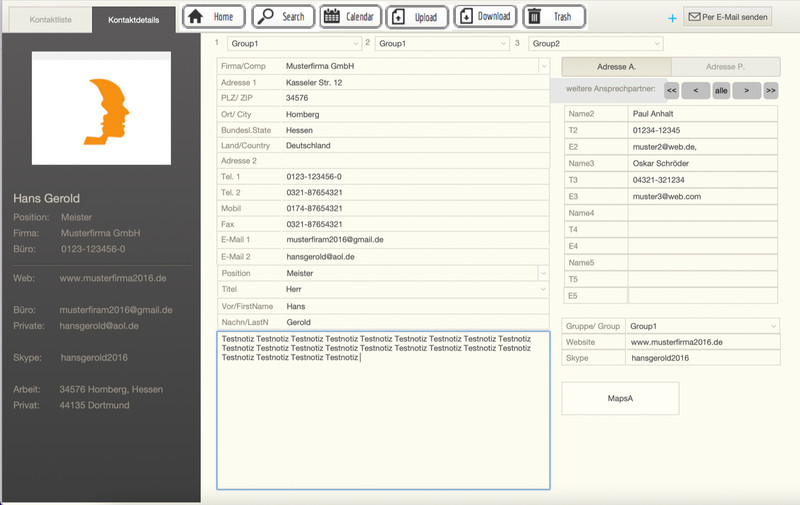Screen dimensions: 800x505
Task: Click the Hans Gerold name heading
Action: [46, 198]
